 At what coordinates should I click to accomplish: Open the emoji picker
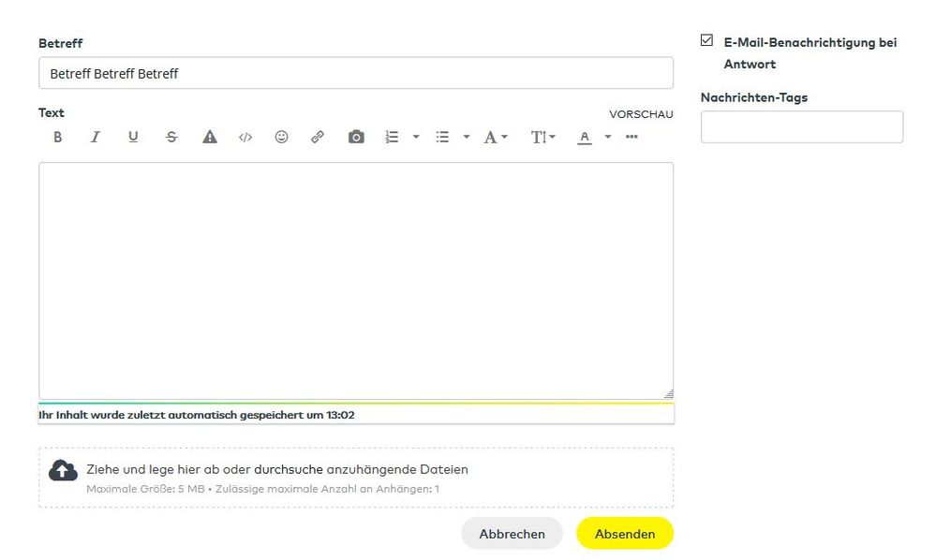[x=281, y=137]
